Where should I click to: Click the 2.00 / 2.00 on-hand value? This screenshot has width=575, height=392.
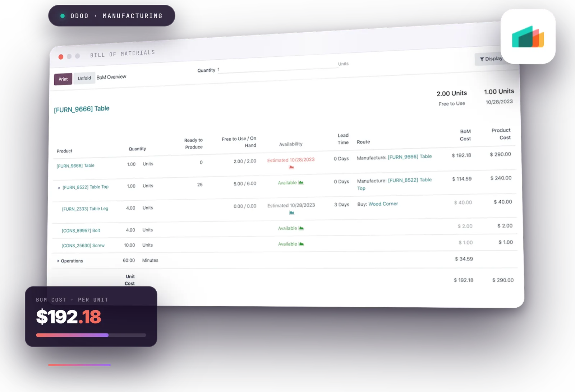click(245, 161)
